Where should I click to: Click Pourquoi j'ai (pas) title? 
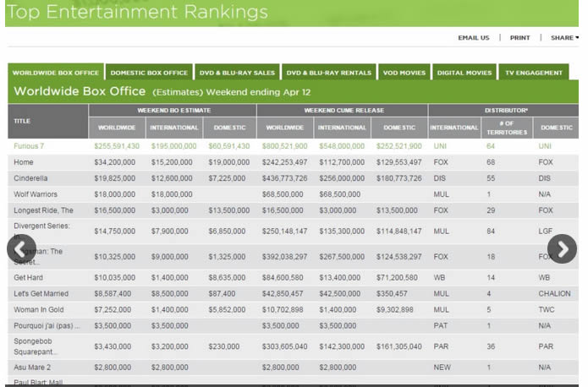click(47, 326)
